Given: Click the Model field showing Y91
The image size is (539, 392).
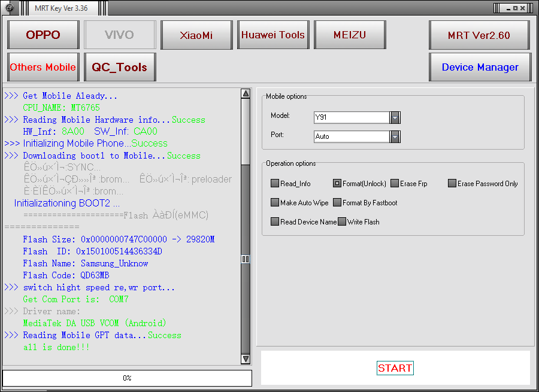Looking at the screenshot, I should (x=352, y=117).
